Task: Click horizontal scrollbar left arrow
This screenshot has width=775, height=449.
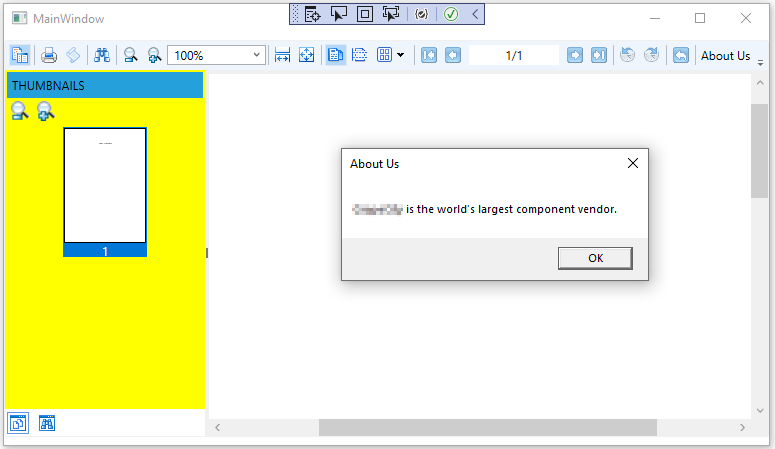Action: pos(217,427)
